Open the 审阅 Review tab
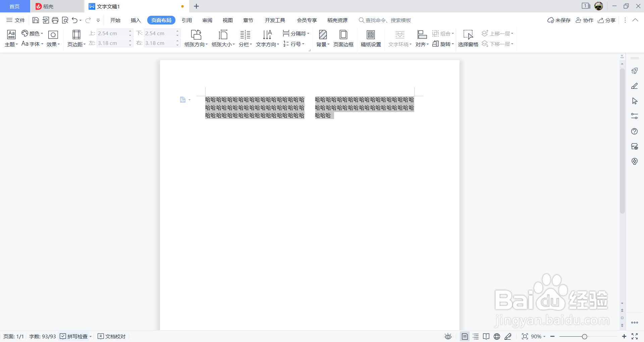Image resolution: width=644 pixels, height=342 pixels. [x=207, y=20]
